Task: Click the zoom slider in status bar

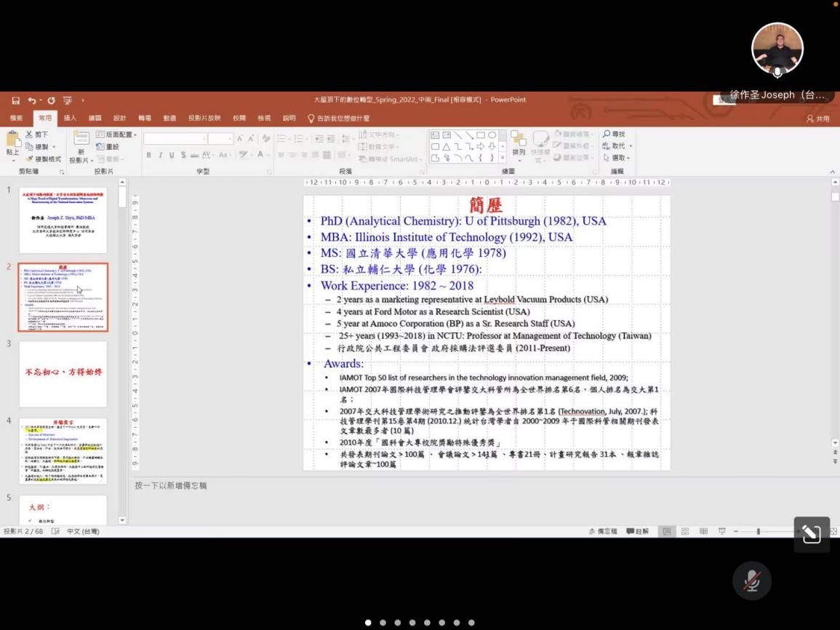Action: click(x=758, y=532)
